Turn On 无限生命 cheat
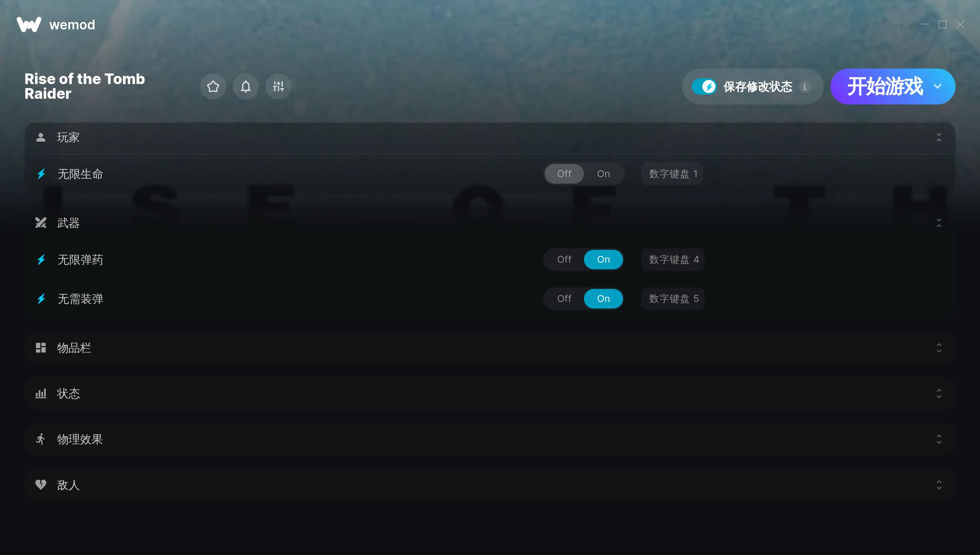 (603, 174)
